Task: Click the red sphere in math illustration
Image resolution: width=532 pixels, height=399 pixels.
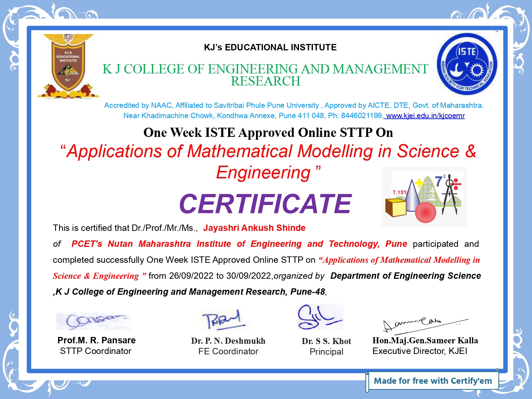Action: [x=425, y=212]
